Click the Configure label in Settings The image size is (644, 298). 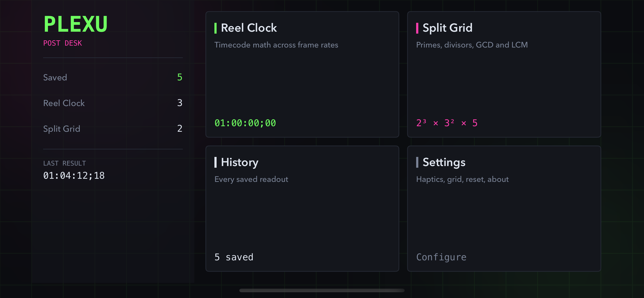tap(441, 257)
